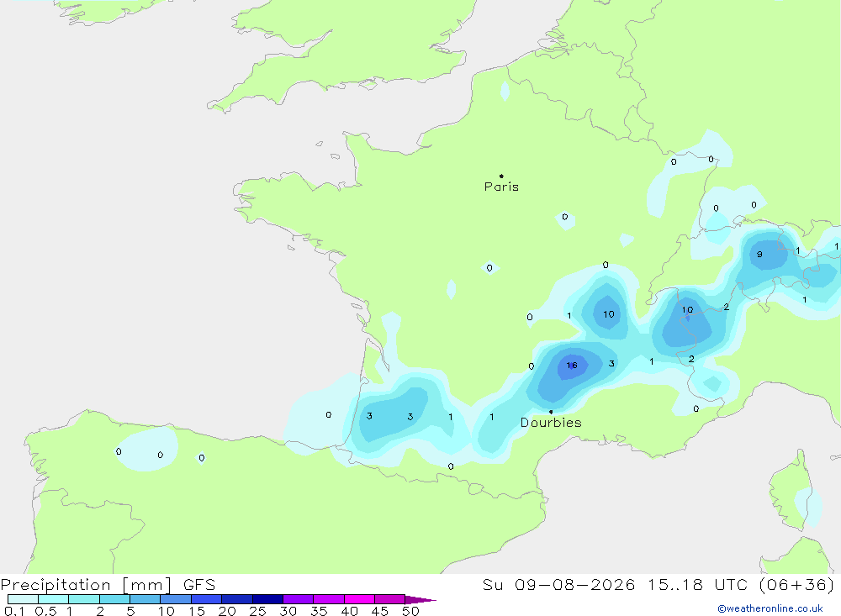Click the 45 legend scale label
The width and height of the screenshot is (841, 616).
pyautogui.click(x=380, y=611)
